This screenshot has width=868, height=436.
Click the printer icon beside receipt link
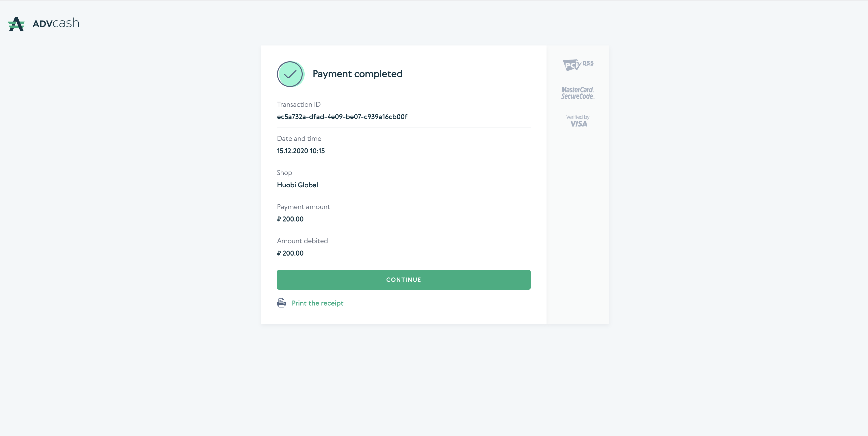pos(281,303)
